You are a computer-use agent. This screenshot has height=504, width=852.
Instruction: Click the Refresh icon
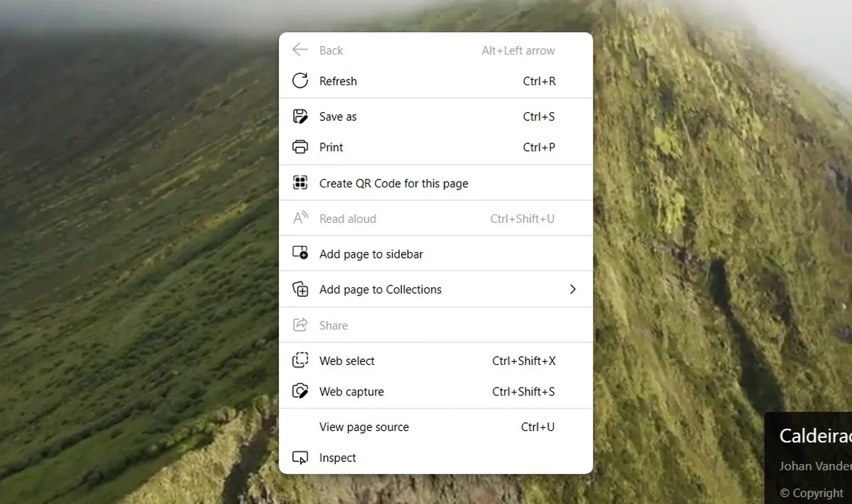[300, 80]
